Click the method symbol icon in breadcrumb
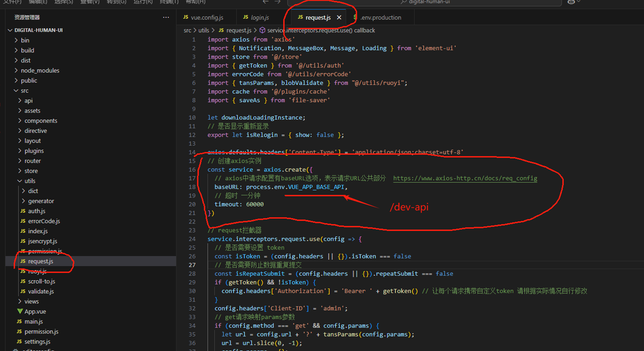Image resolution: width=644 pixels, height=351 pixels. coord(262,30)
